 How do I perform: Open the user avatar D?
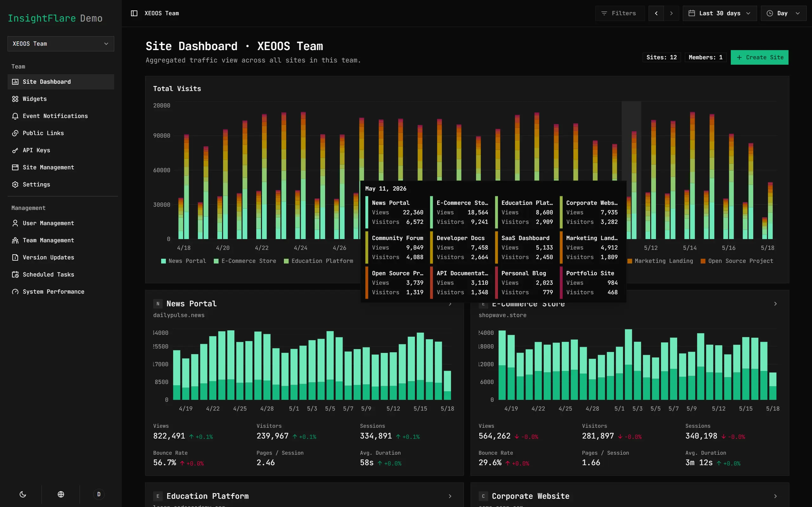(99, 494)
